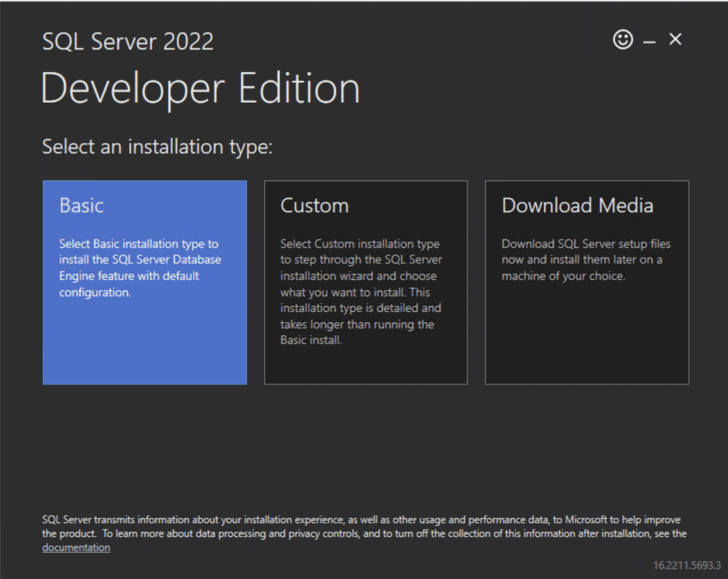This screenshot has width=728, height=579.
Task: Minimize the SQL Server installer window
Action: point(649,41)
